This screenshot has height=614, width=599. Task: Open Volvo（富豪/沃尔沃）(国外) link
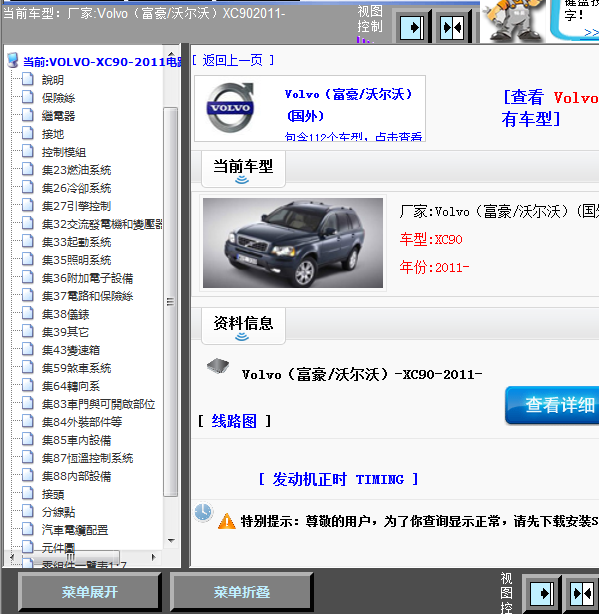coord(348,105)
